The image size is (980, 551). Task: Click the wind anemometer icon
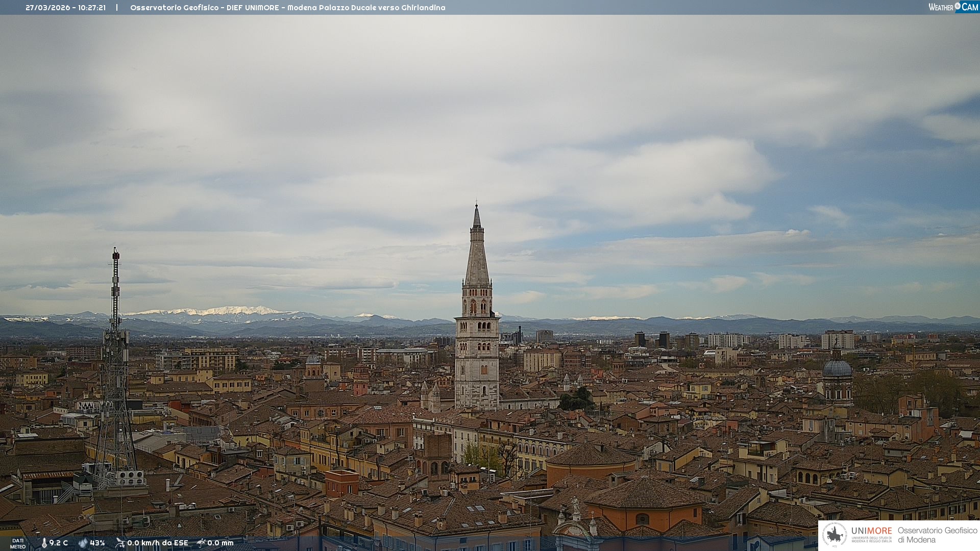point(120,543)
